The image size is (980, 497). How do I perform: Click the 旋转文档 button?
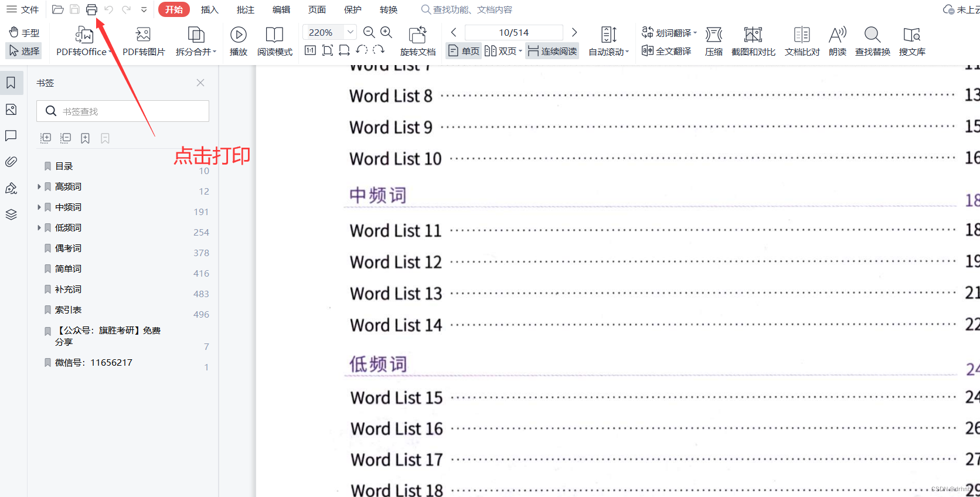point(418,41)
